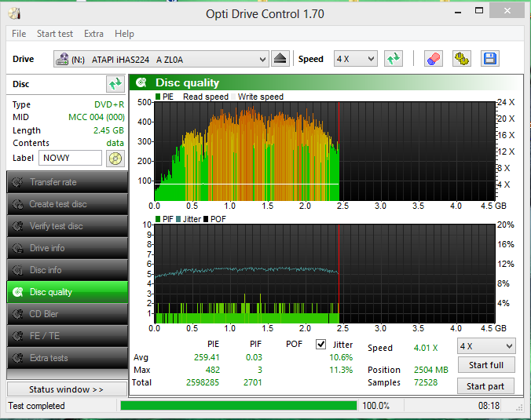Click the PIE average value 259.41
Screen dimensions: 531x420
click(x=207, y=357)
